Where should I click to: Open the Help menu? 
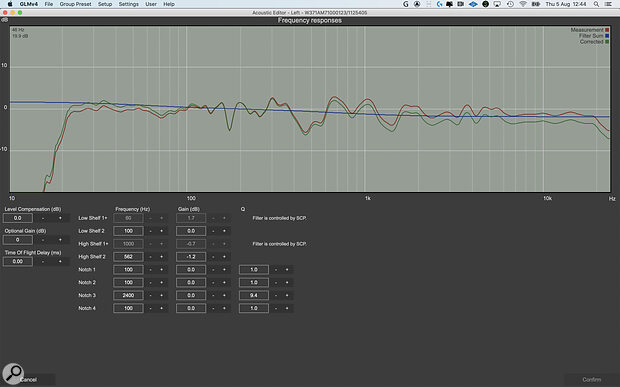[x=169, y=4]
